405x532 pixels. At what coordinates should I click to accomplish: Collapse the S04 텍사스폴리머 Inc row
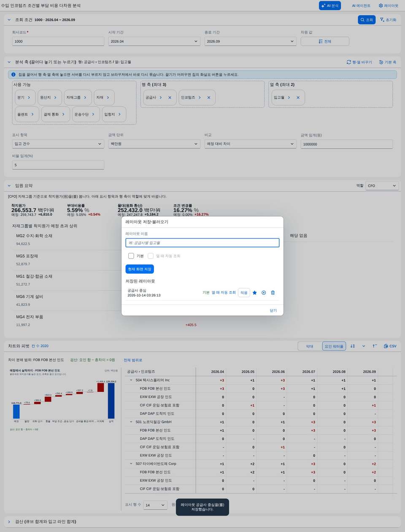pos(131,380)
